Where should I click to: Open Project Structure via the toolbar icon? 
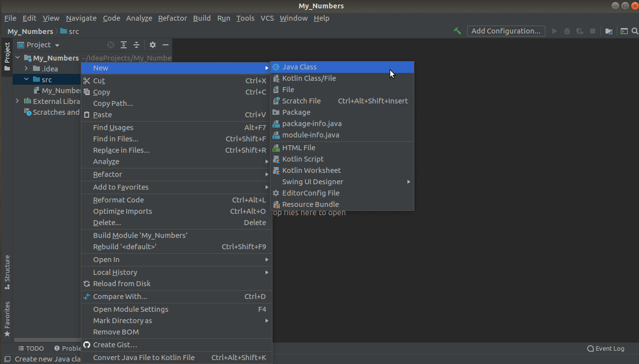click(x=608, y=31)
